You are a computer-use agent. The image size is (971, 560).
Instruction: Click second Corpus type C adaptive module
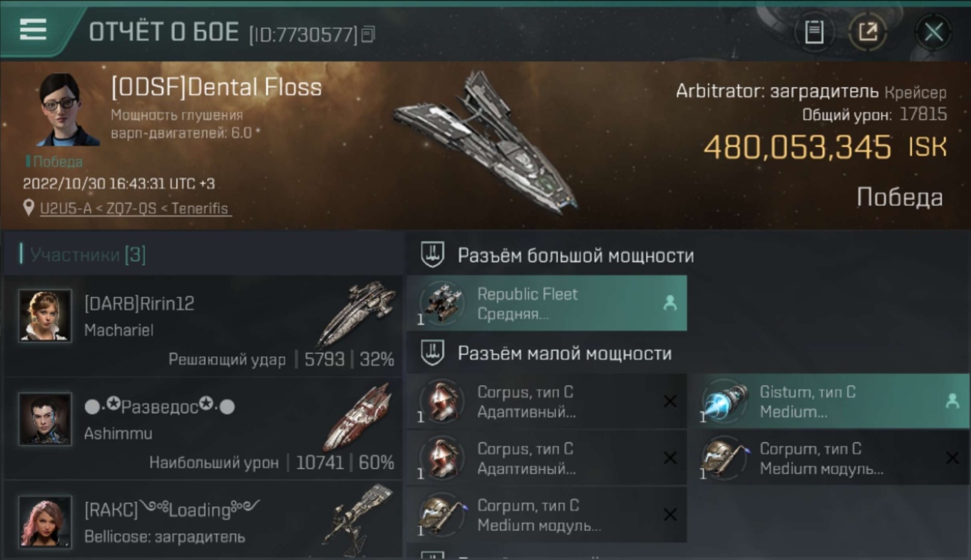point(547,458)
